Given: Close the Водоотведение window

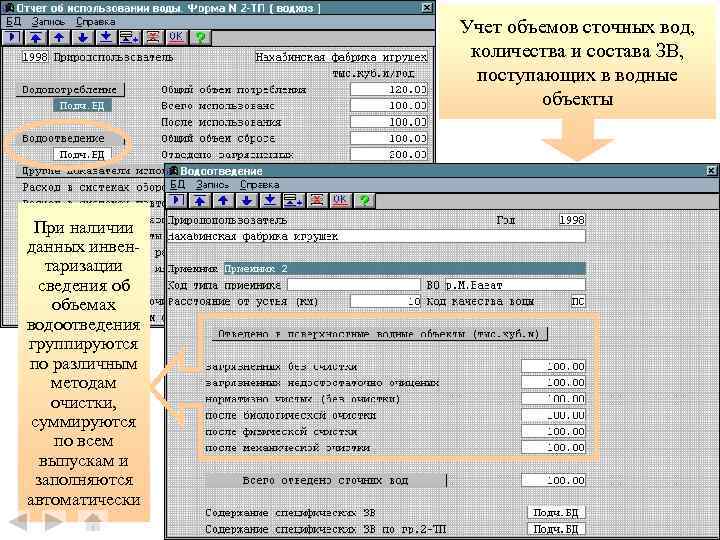Looking at the screenshot, I should (711, 171).
